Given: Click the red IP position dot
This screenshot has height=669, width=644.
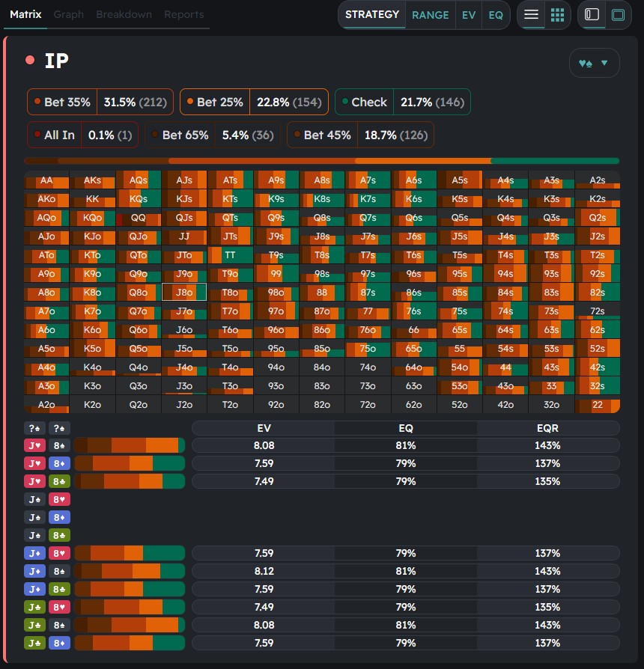Looking at the screenshot, I should tap(30, 61).
